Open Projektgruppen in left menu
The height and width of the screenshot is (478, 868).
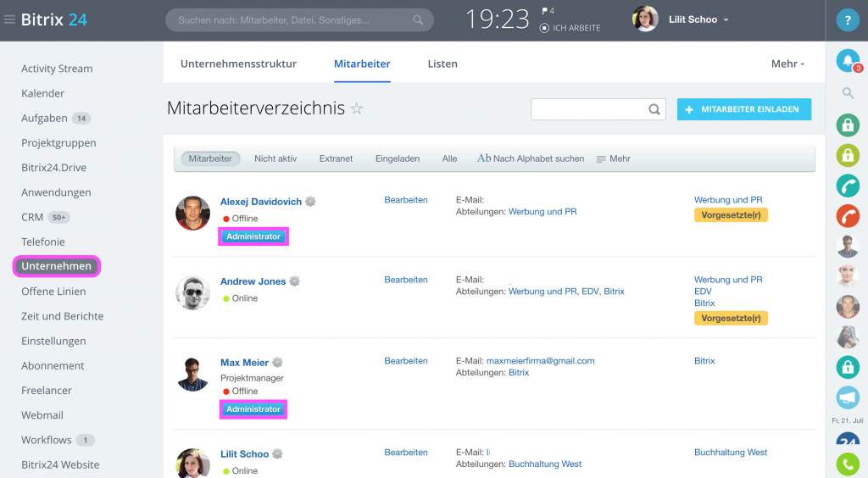pos(58,142)
